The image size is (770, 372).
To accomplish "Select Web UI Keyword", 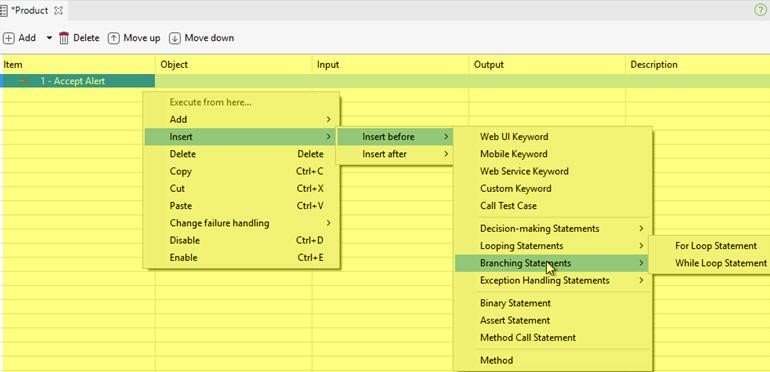I will 552,136.
